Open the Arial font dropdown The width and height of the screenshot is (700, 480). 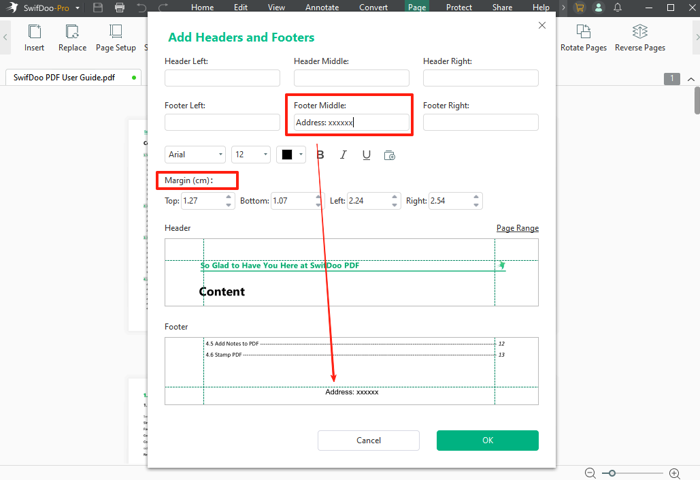coord(195,154)
